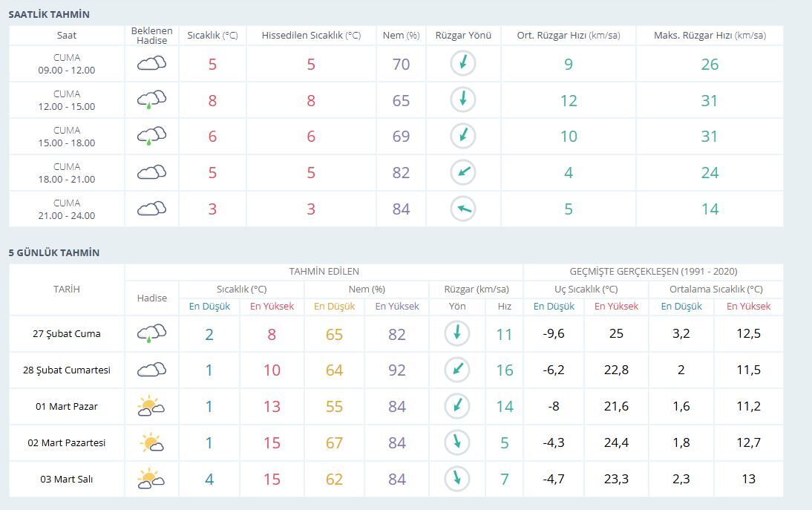812x510 pixels.
Task: Select the Hissedilen Sıcaklık column header
Action: coord(311,35)
